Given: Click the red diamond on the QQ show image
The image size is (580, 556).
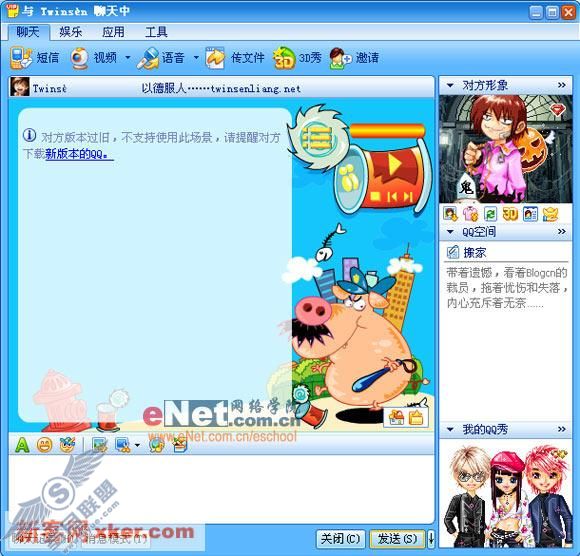Looking at the screenshot, I should click(x=557, y=109).
